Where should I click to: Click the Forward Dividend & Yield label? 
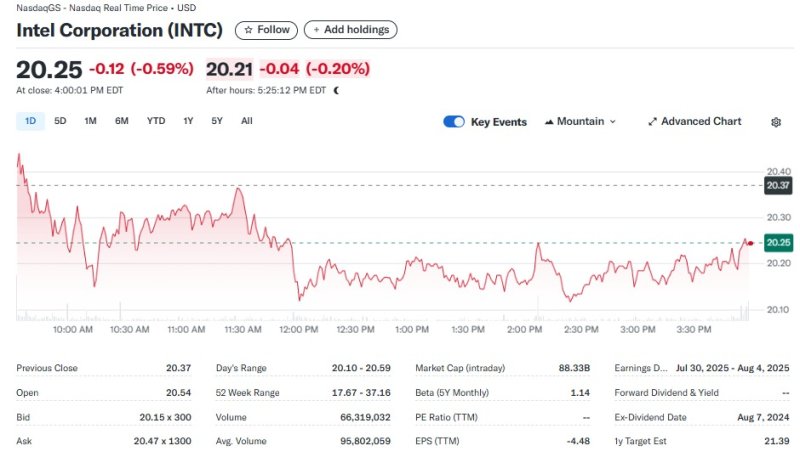[666, 393]
